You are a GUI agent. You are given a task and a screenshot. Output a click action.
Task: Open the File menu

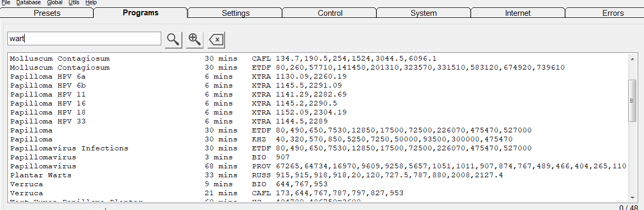6,3
